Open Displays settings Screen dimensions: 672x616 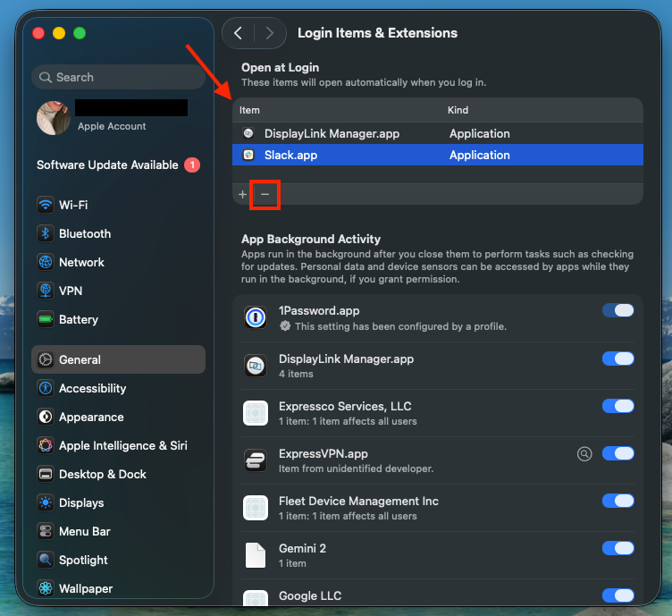(118, 502)
